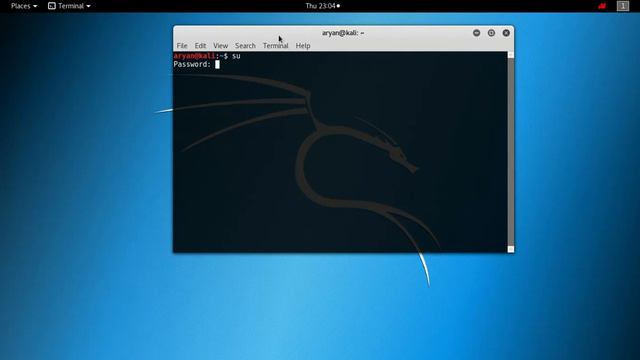Maximize the terminal window
The height and width of the screenshot is (360, 640).
coord(491,33)
